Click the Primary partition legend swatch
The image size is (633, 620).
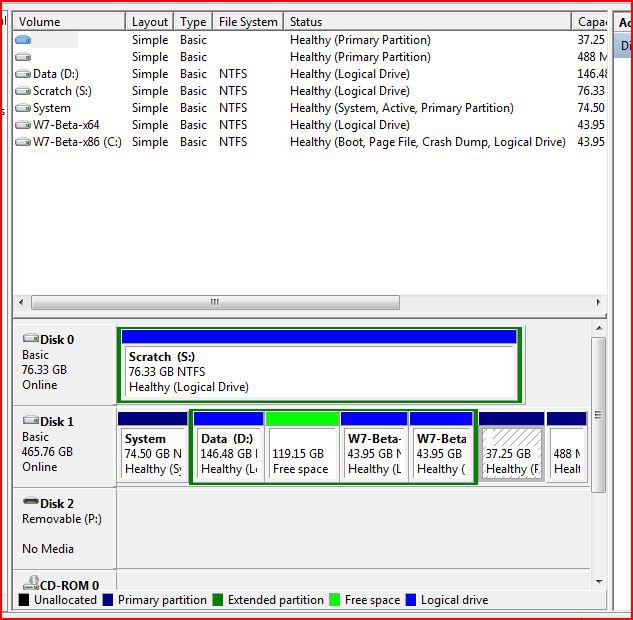coord(108,600)
